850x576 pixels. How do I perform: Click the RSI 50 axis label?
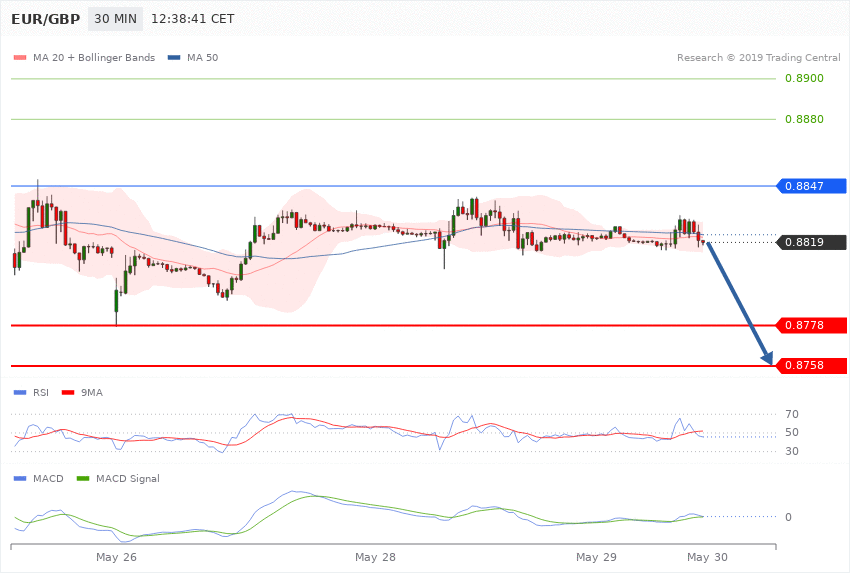pyautogui.click(x=791, y=432)
